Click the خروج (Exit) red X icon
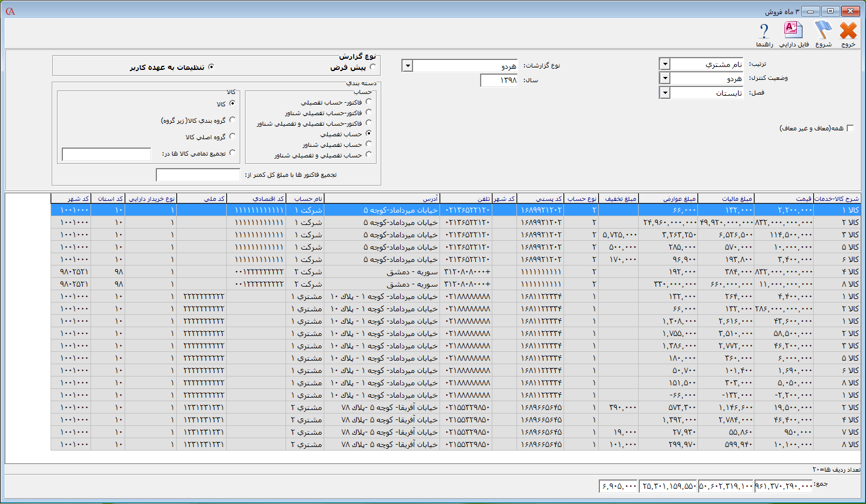Screen dimensions: 866x504 click(848, 31)
